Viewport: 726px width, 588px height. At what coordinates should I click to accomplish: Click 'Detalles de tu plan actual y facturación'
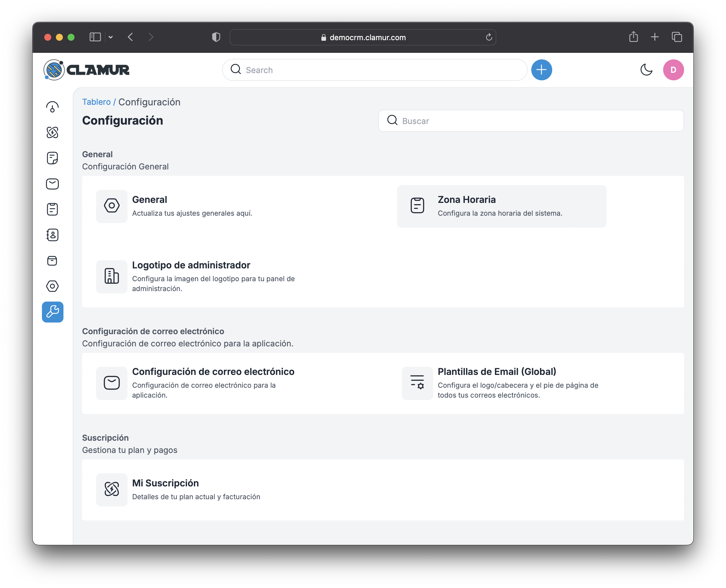(x=196, y=497)
